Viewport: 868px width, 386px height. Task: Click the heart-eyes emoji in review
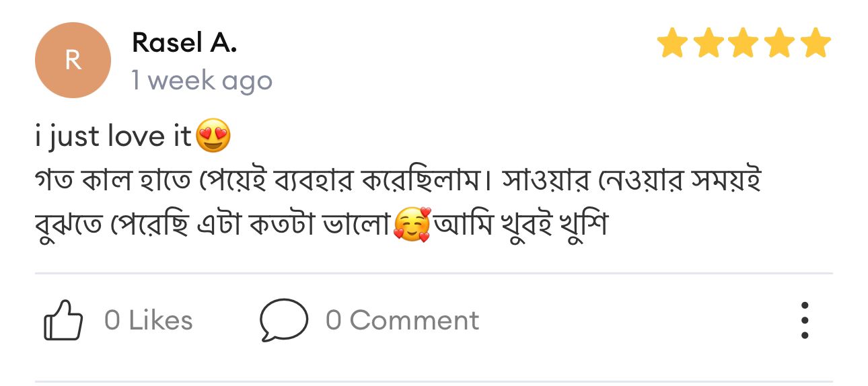point(213,137)
